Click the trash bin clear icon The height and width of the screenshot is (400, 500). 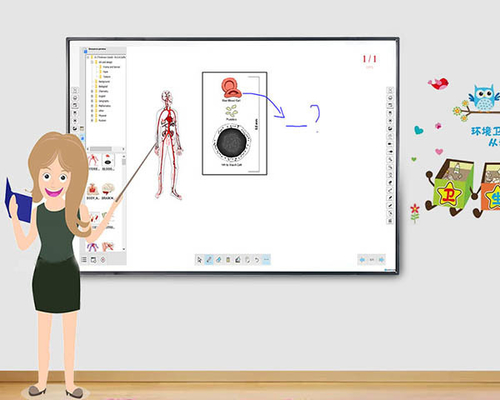pyautogui.click(x=228, y=260)
